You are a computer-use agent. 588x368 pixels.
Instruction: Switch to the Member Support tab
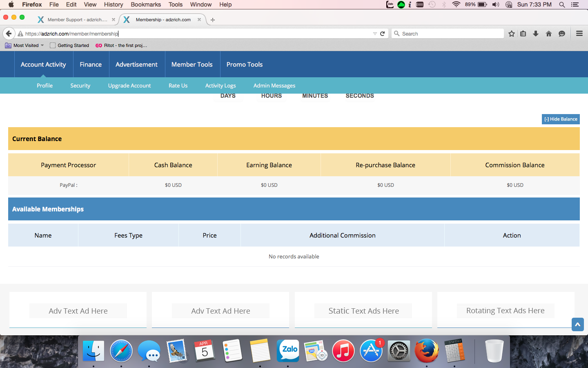[x=76, y=20]
